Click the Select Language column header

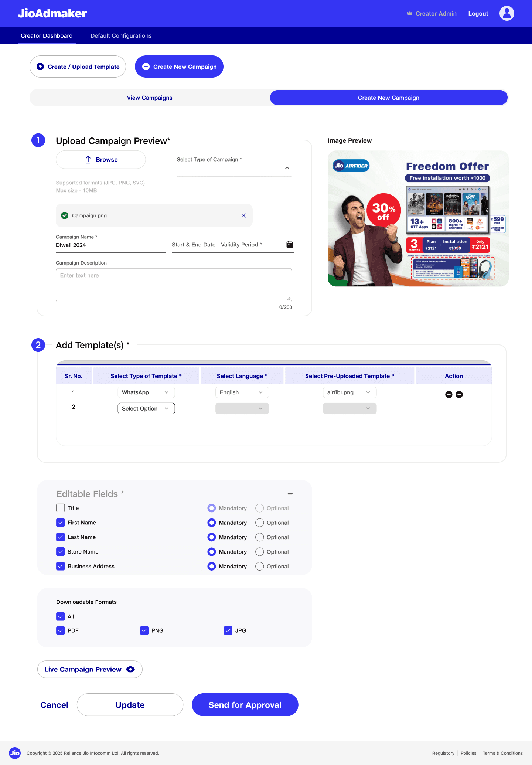click(242, 376)
